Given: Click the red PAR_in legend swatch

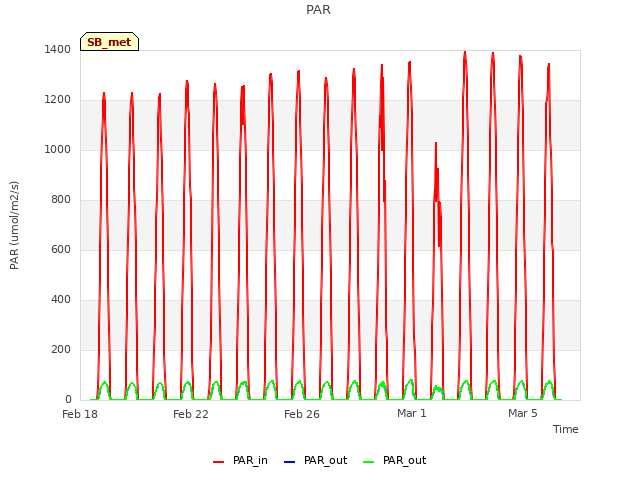Looking at the screenshot, I should 218,462.
